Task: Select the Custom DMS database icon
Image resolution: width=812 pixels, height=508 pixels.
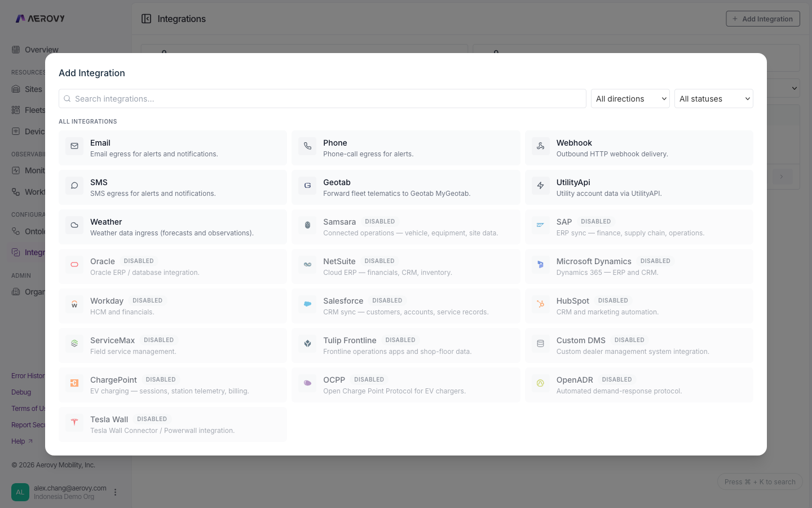Action: click(x=540, y=344)
